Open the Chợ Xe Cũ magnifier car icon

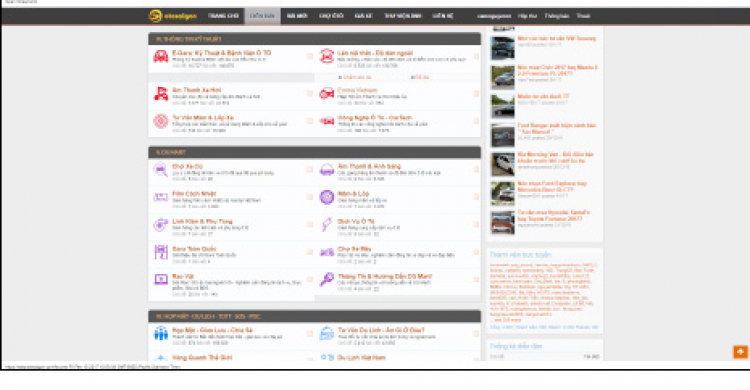click(161, 169)
